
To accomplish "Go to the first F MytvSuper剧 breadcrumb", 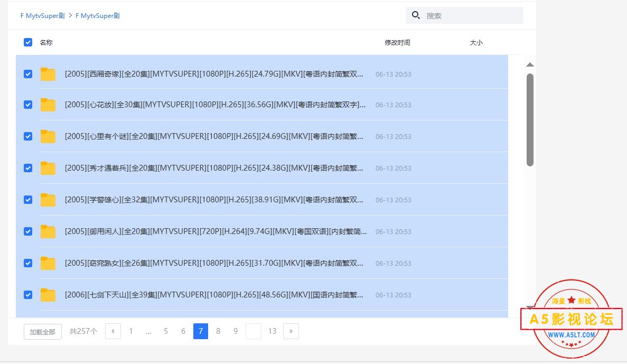I will (x=42, y=16).
